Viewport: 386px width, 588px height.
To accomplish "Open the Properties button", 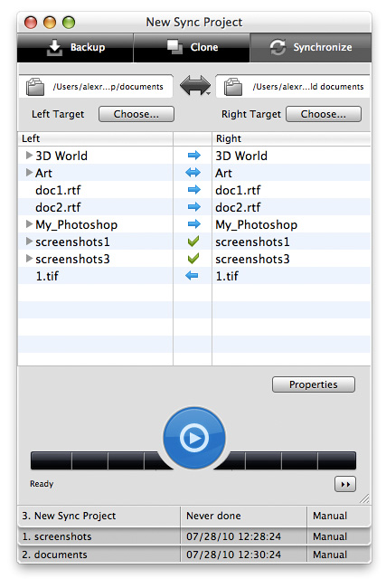I will [x=314, y=384].
